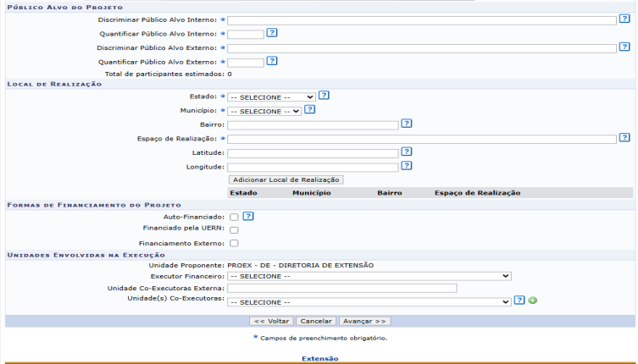Click help icon beside Quantificar Público Alvo Interno
The width and height of the screenshot is (638, 364).
pos(272,33)
